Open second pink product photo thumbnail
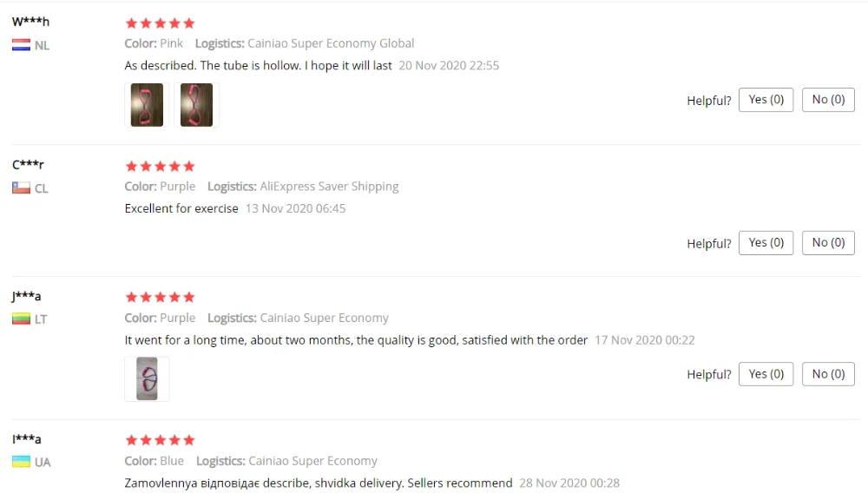The image size is (868, 493). click(196, 105)
